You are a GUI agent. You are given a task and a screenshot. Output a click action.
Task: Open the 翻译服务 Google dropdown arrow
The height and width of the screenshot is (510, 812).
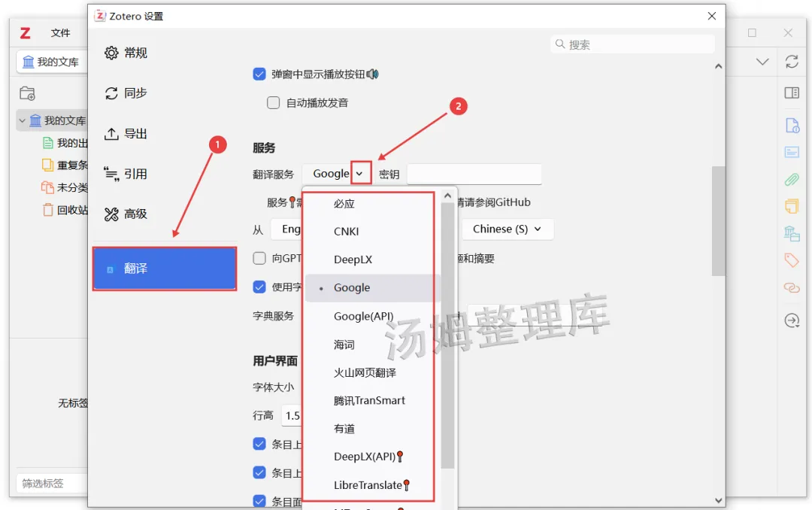[x=361, y=173]
